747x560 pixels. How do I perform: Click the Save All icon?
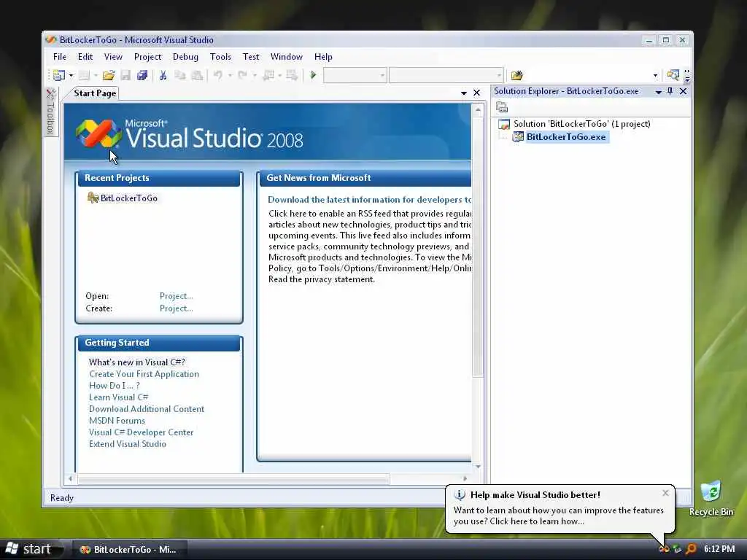click(x=142, y=75)
